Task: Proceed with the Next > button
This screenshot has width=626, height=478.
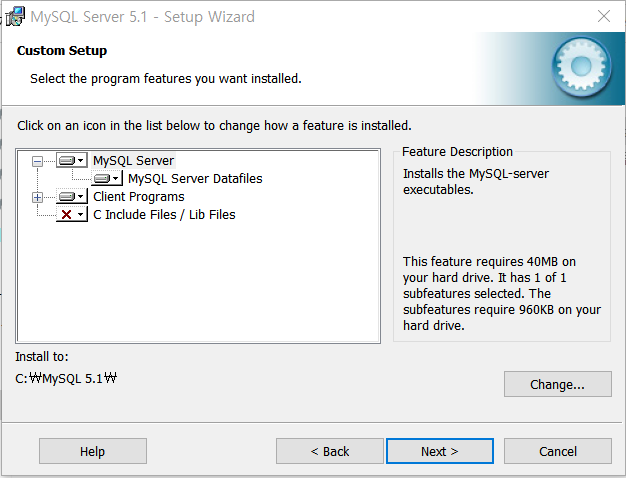Action: click(x=440, y=451)
